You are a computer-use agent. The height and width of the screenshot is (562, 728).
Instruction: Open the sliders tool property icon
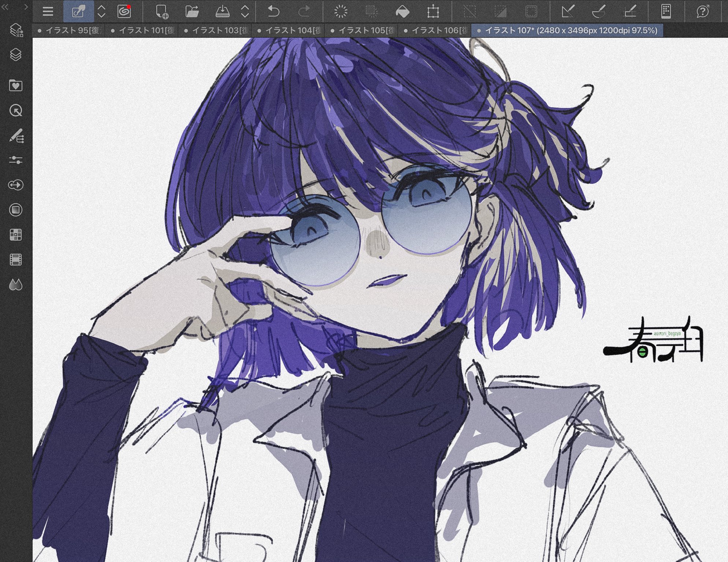pyautogui.click(x=16, y=160)
